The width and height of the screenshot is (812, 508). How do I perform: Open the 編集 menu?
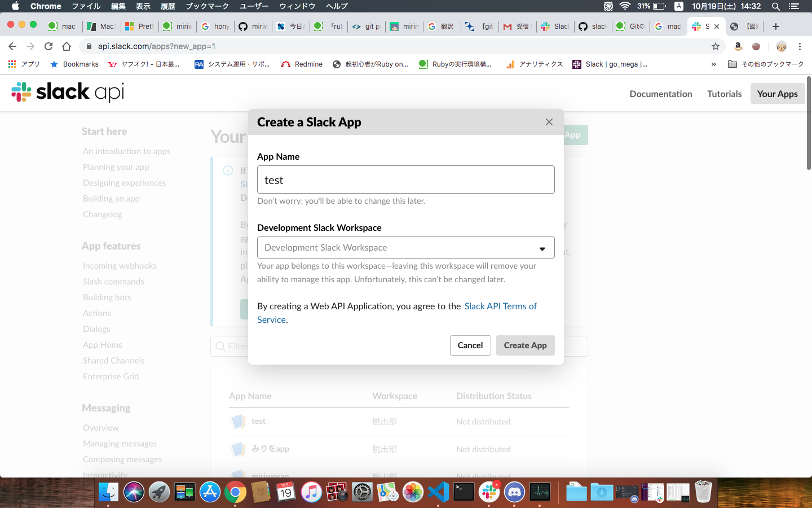[x=118, y=6]
